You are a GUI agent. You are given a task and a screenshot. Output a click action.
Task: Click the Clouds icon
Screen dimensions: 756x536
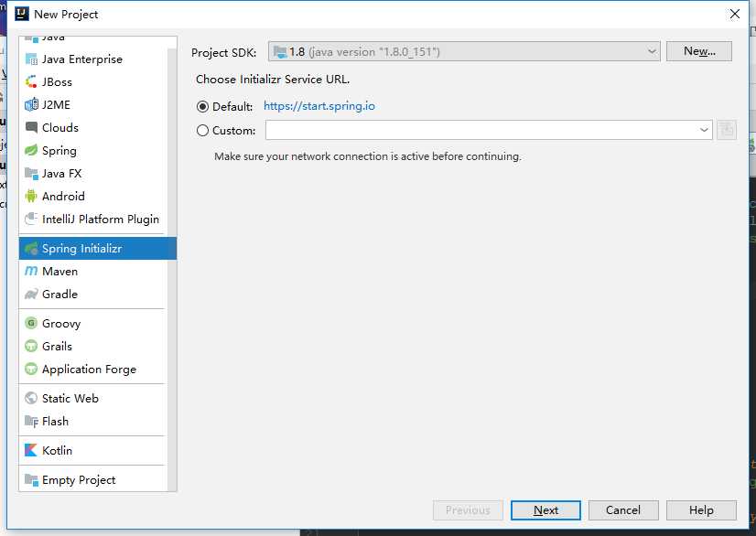point(31,128)
